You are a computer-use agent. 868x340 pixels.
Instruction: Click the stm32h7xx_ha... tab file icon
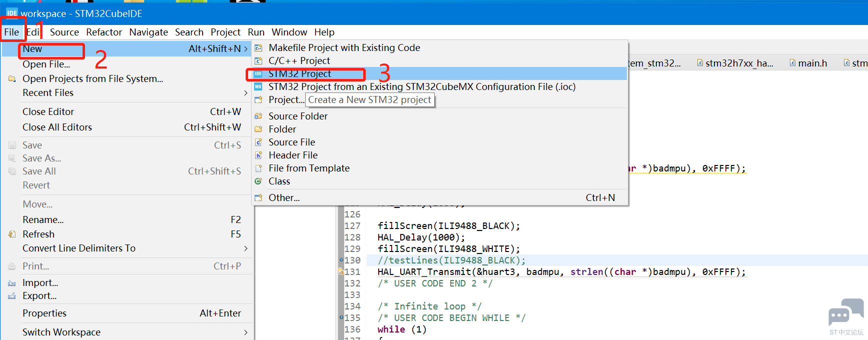[x=700, y=63]
